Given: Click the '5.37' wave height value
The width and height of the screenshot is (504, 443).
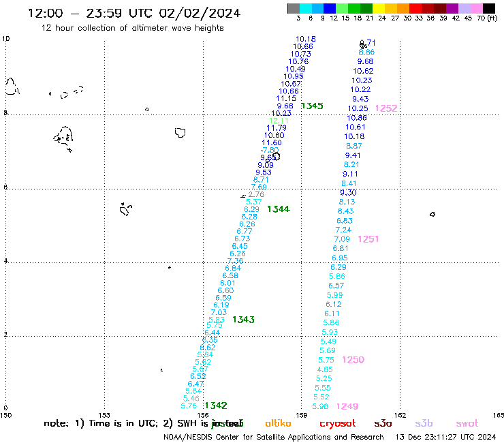Looking at the screenshot, I should [254, 202].
